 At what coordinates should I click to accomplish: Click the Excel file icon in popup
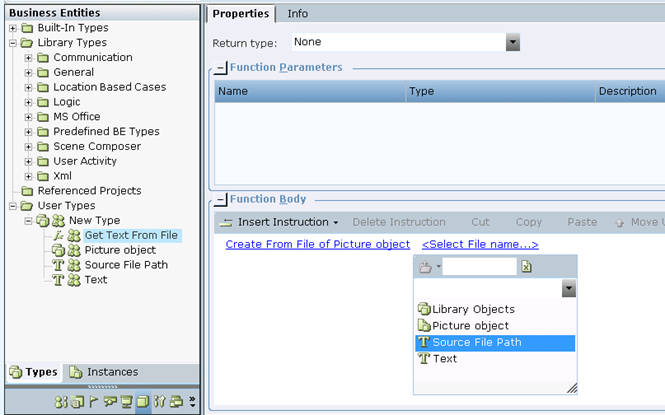pyautogui.click(x=526, y=267)
